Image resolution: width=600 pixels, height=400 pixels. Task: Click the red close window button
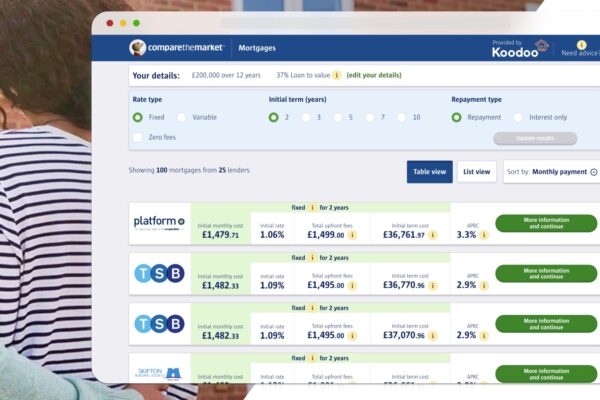[110, 23]
